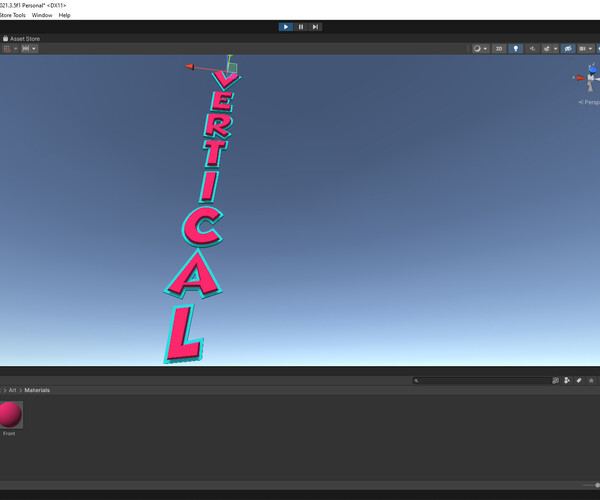Click the center cube of the orientation gizmo
The image size is (600, 500).
[x=591, y=78]
